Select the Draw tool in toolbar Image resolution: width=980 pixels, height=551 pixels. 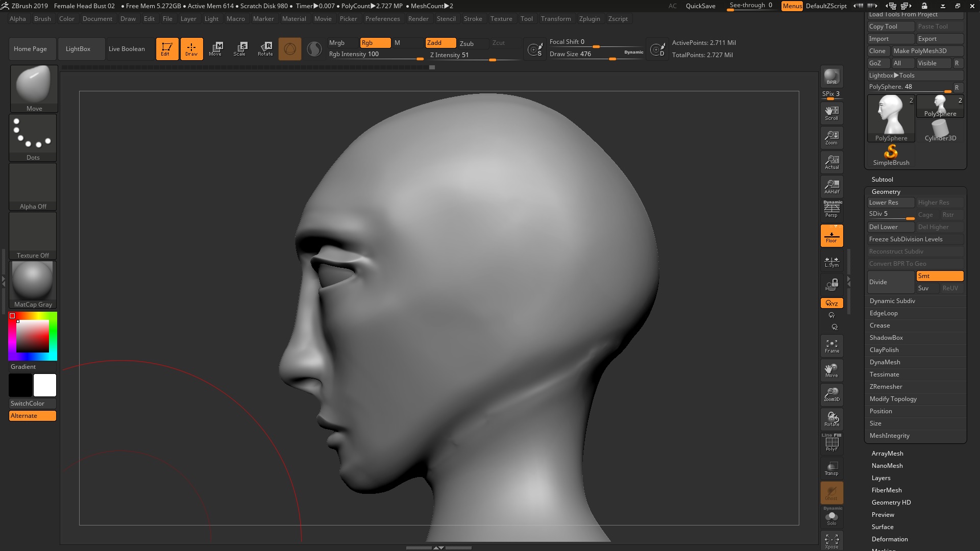pyautogui.click(x=191, y=48)
